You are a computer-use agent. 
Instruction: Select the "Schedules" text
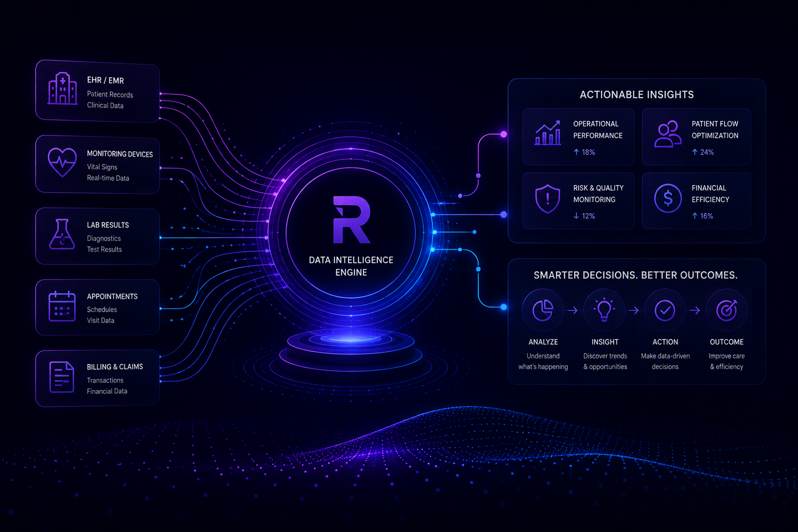102,310
